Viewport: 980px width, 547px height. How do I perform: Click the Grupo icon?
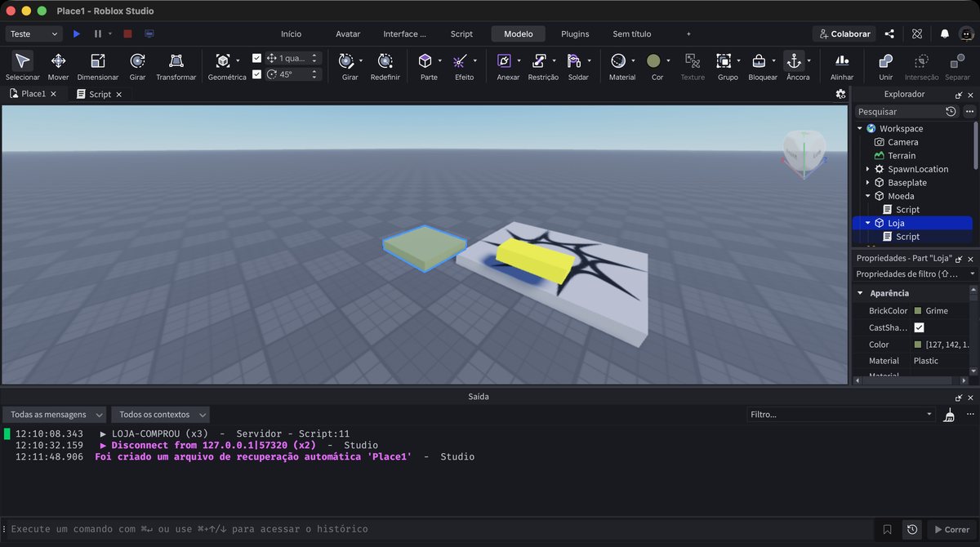(724, 61)
